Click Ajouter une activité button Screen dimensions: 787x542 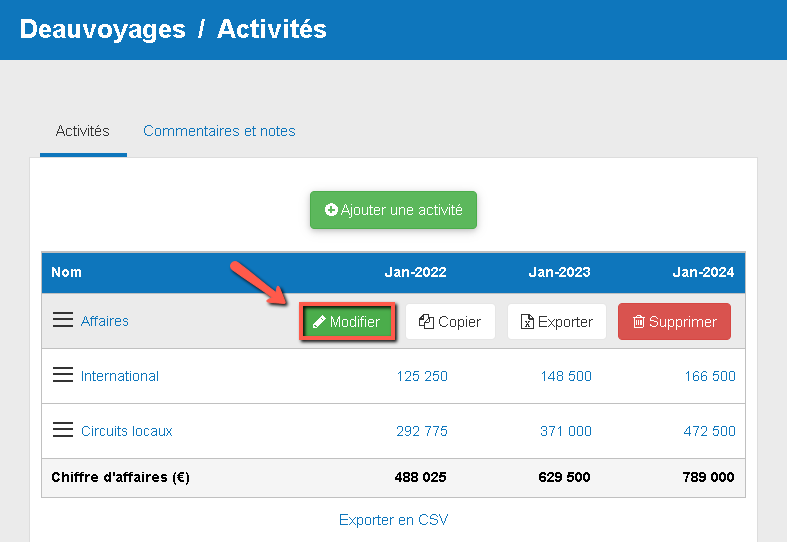(393, 210)
